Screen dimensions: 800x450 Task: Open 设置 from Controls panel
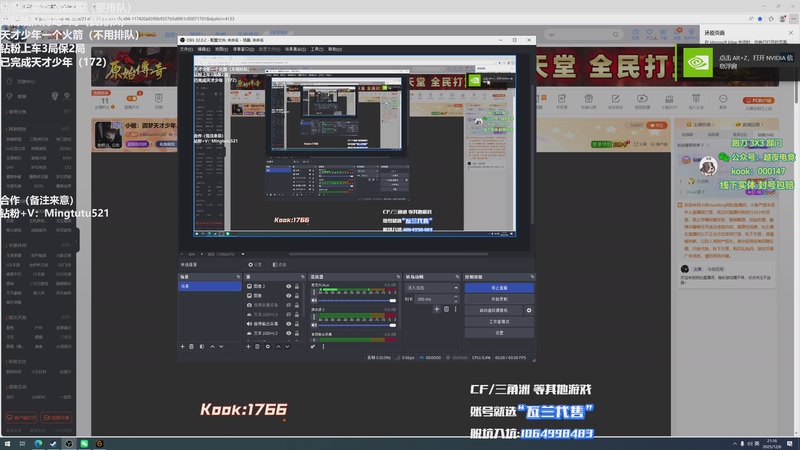click(499, 333)
